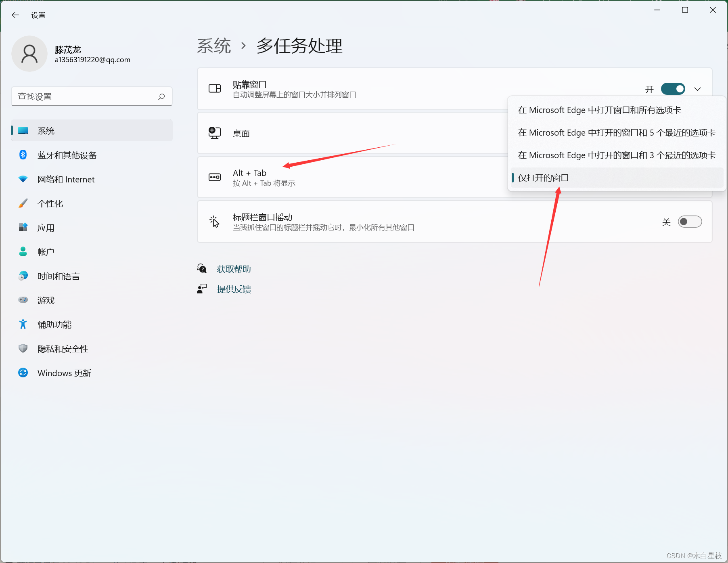The image size is (728, 563).
Task: Click the 辅助功能 accessibility icon
Action: (23, 324)
